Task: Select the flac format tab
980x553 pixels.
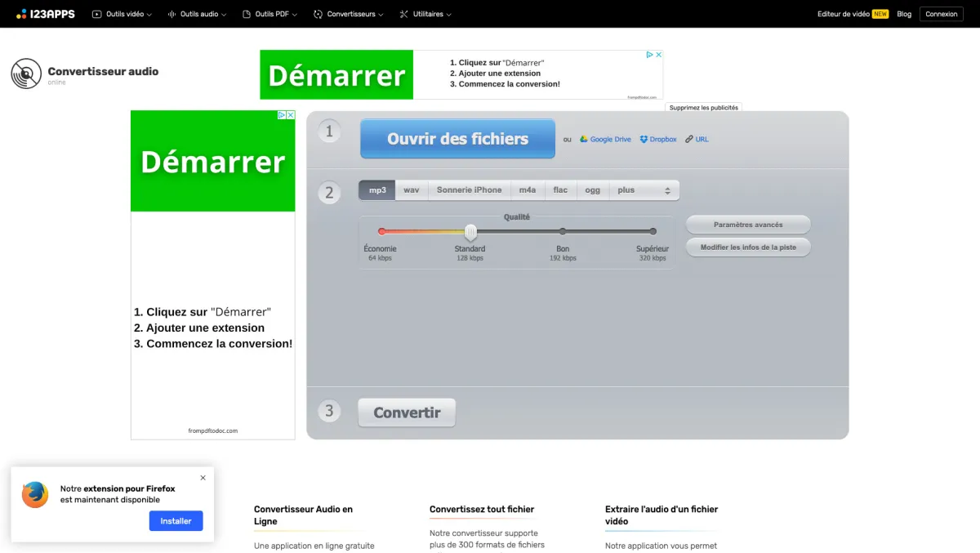Action: pos(560,190)
